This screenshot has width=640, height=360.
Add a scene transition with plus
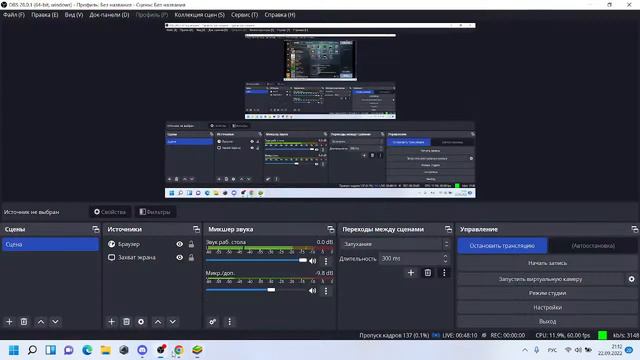tap(411, 273)
